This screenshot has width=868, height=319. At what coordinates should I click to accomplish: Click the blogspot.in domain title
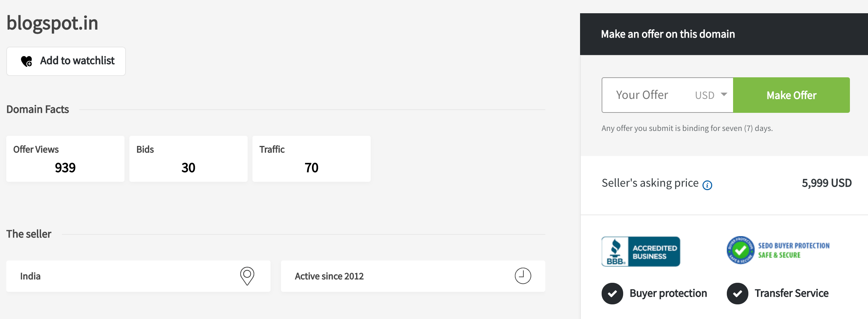[x=52, y=23]
